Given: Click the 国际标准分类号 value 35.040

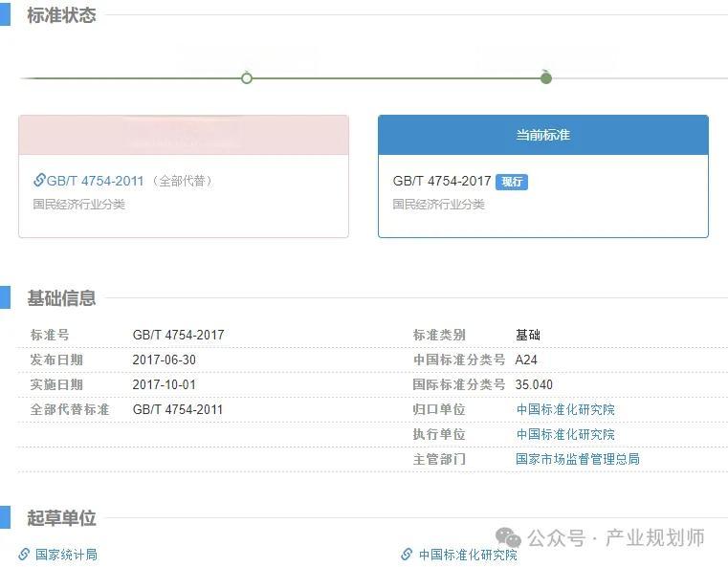Looking at the screenshot, I should coord(534,384).
